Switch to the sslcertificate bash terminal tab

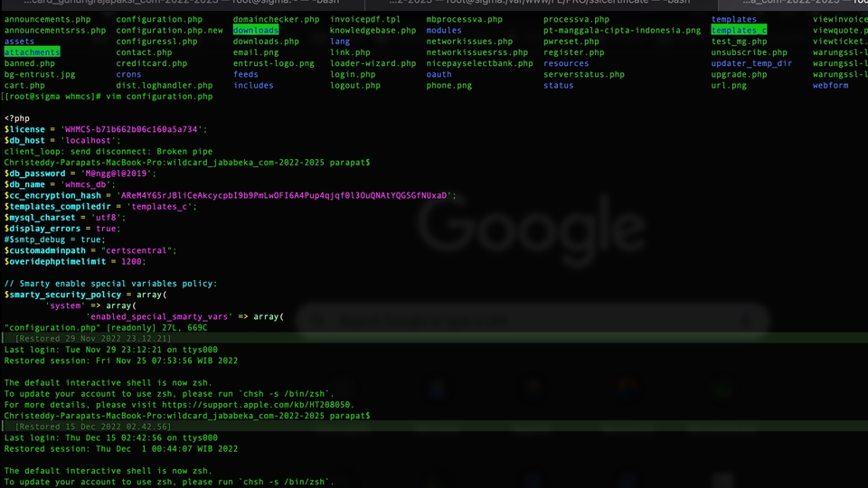(541, 3)
